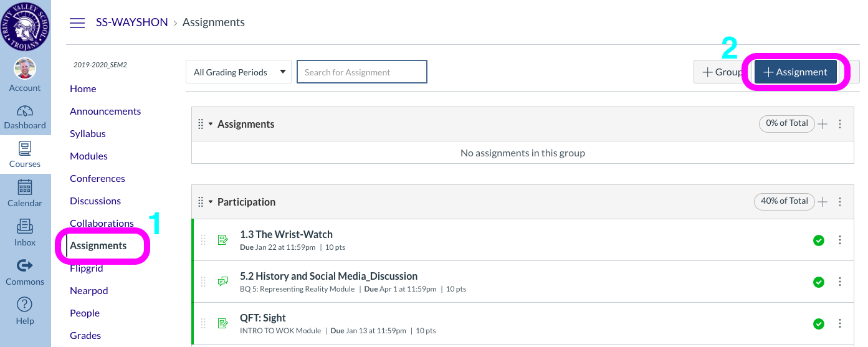Focus the Search for Assignment field
The image size is (868, 347).
pos(362,72)
